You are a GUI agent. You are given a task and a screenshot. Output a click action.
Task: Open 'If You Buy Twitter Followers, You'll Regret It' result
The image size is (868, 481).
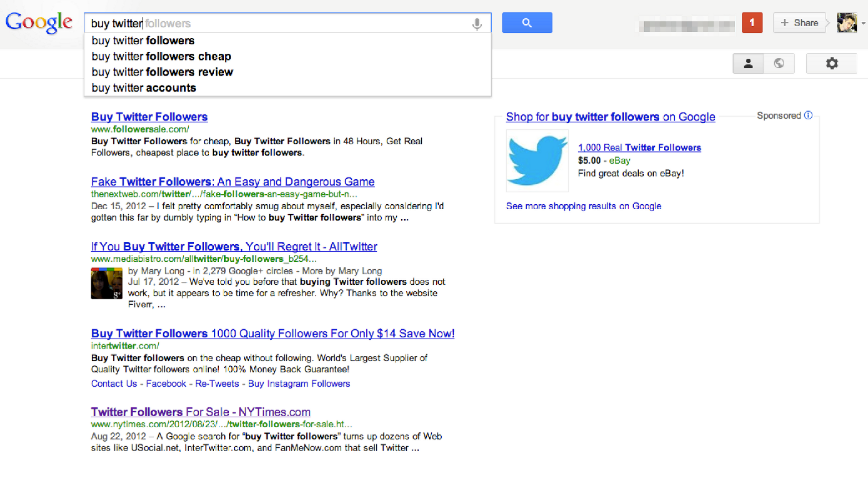[234, 247]
